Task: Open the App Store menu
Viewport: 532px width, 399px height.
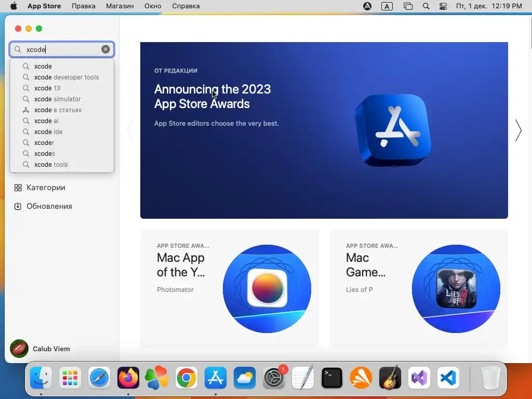Action: coord(44,6)
